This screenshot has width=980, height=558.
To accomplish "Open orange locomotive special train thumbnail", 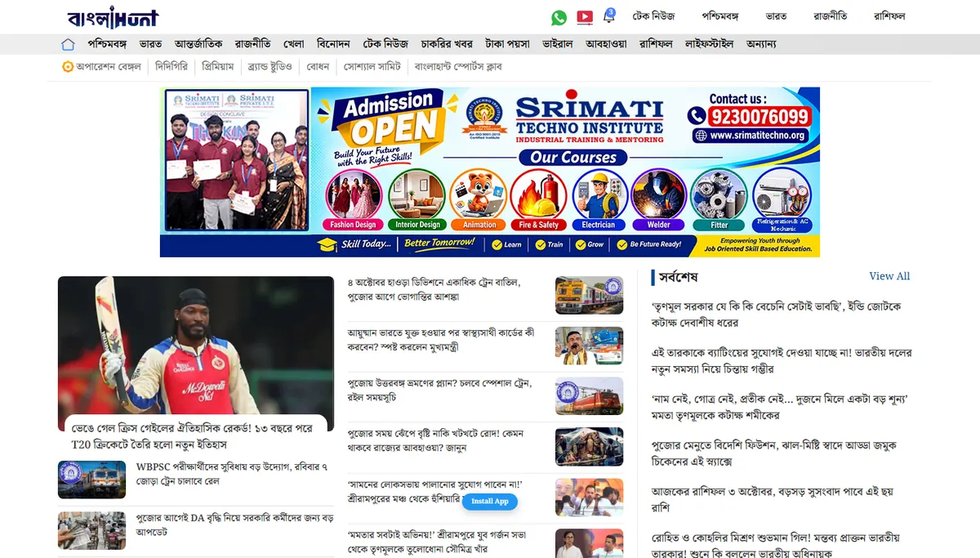I will [589, 396].
